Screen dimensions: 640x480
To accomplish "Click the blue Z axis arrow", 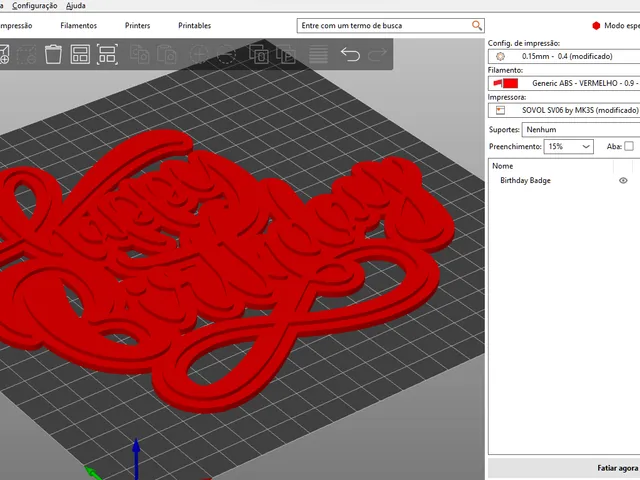I will tap(136, 457).
